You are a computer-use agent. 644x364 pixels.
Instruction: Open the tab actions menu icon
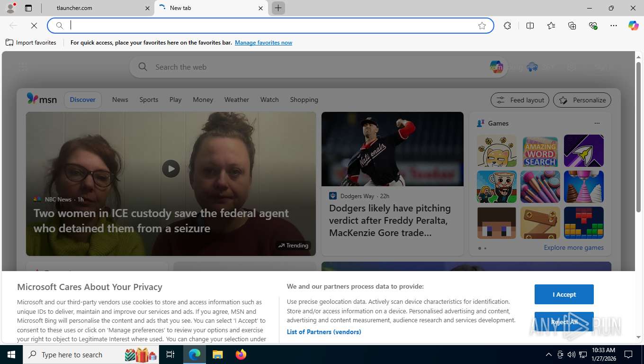click(x=28, y=8)
